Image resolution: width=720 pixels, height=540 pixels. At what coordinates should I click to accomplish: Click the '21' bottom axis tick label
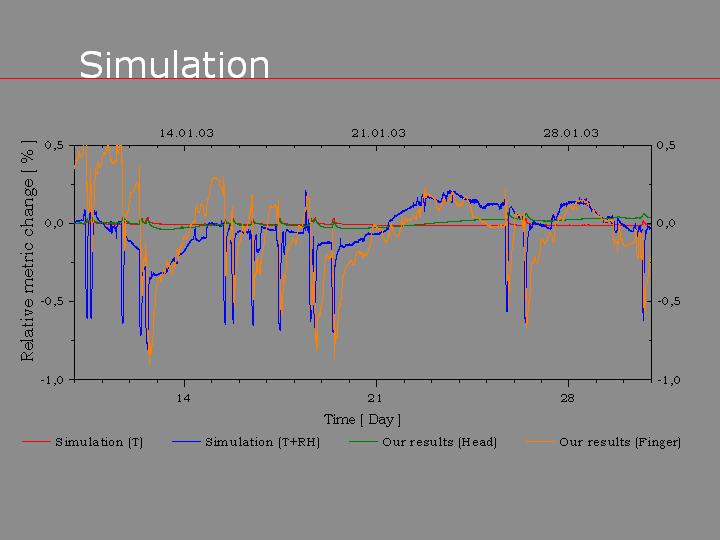click(x=375, y=398)
